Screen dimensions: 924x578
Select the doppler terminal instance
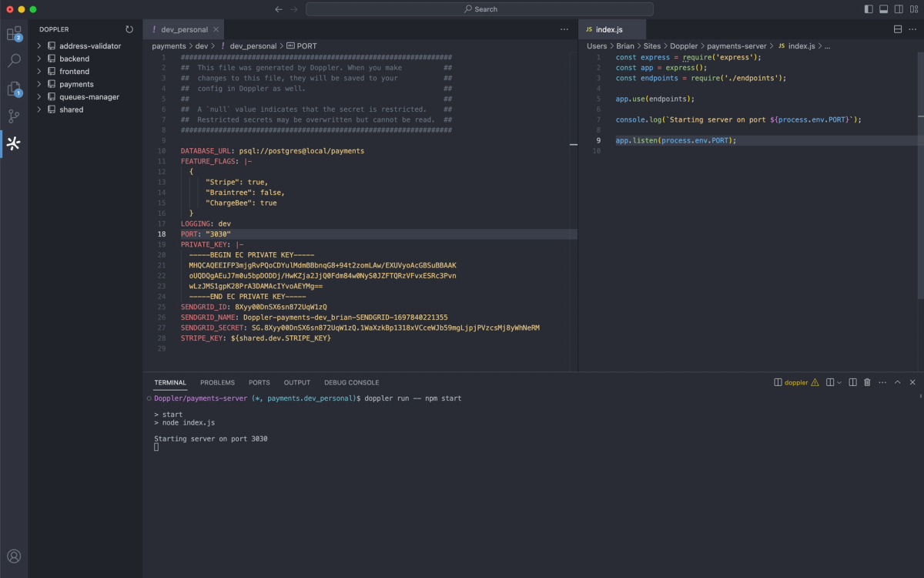pyautogui.click(x=796, y=382)
